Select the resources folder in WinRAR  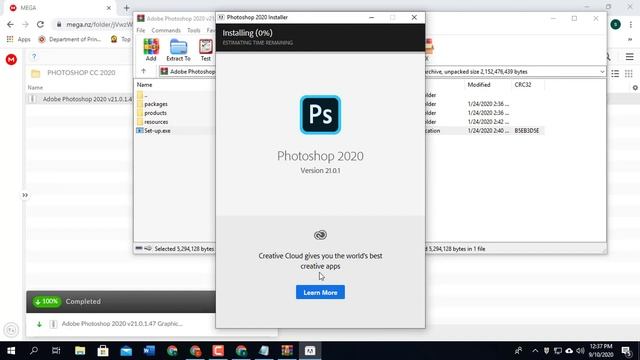156,122
